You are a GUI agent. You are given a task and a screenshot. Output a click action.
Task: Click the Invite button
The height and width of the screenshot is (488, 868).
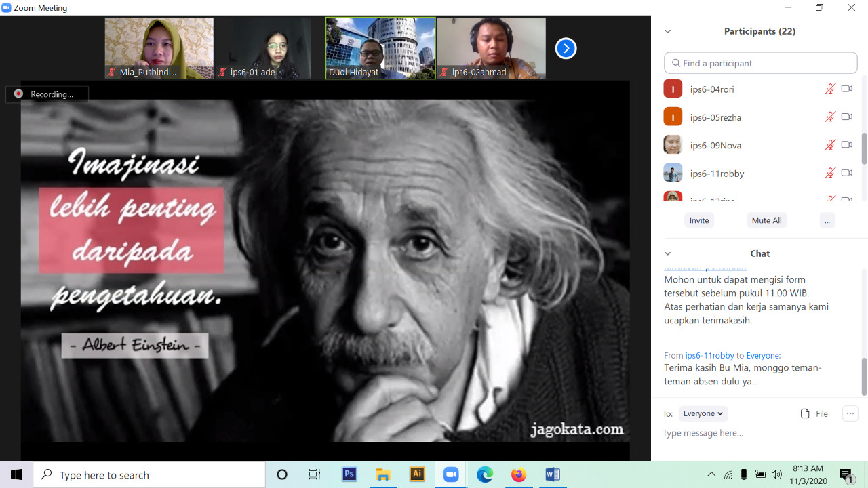[x=699, y=220]
